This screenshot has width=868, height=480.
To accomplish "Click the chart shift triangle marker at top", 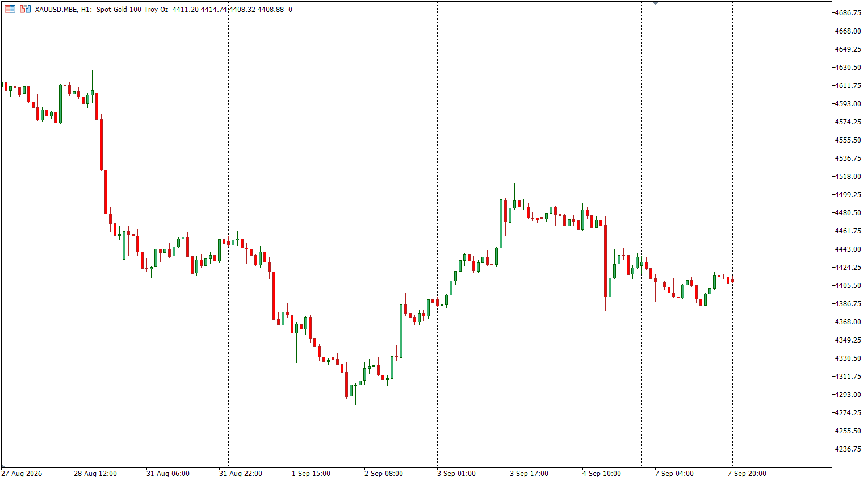I will [x=655, y=3].
